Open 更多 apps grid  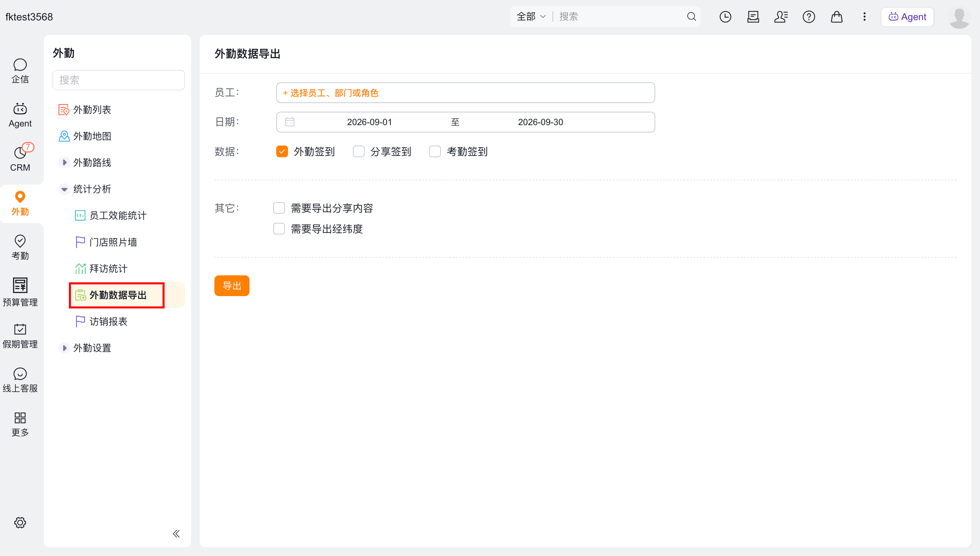(20, 424)
